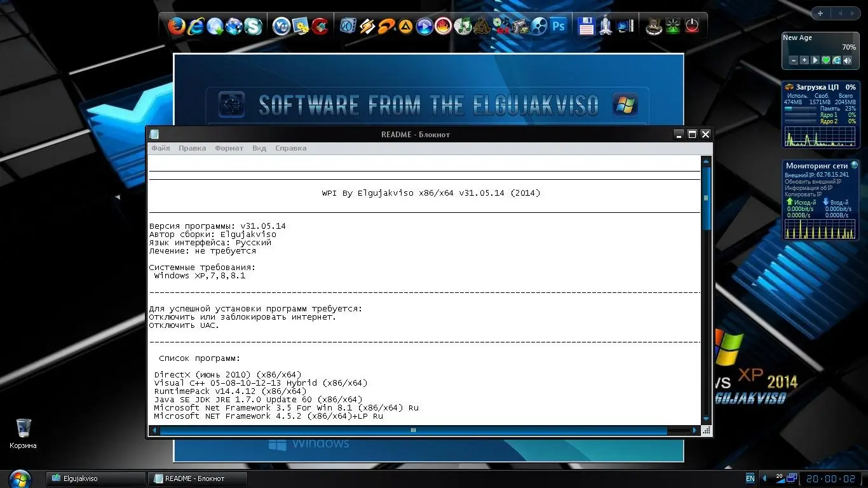Click the Загрузка ЦП gadget title
868x488 pixels.
[817, 87]
